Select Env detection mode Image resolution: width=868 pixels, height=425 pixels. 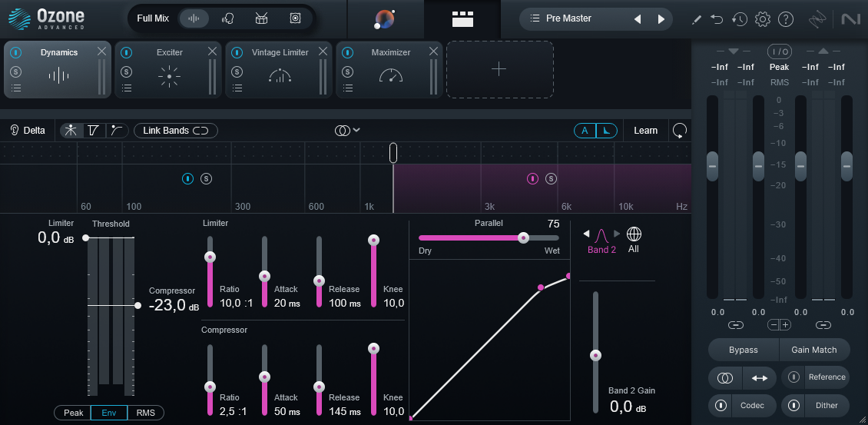(109, 413)
